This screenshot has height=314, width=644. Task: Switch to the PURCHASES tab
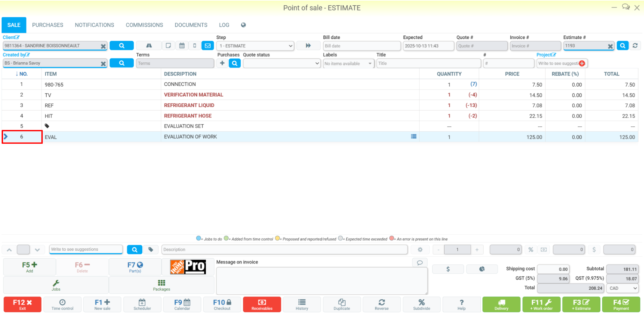pyautogui.click(x=48, y=25)
